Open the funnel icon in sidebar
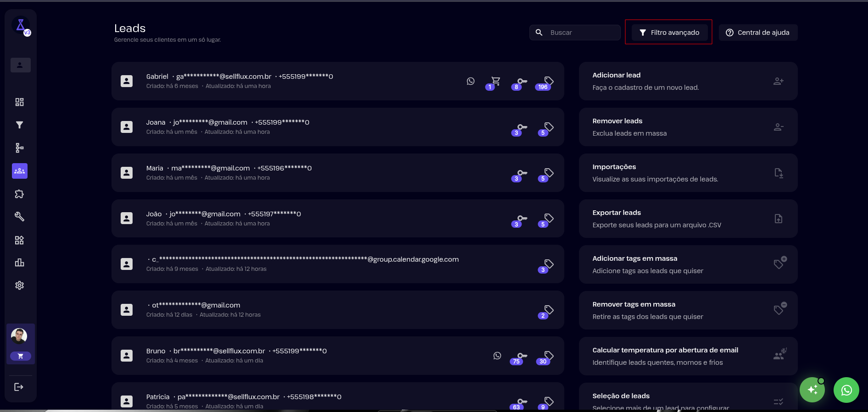Viewport: 868px width, 412px height. point(19,125)
